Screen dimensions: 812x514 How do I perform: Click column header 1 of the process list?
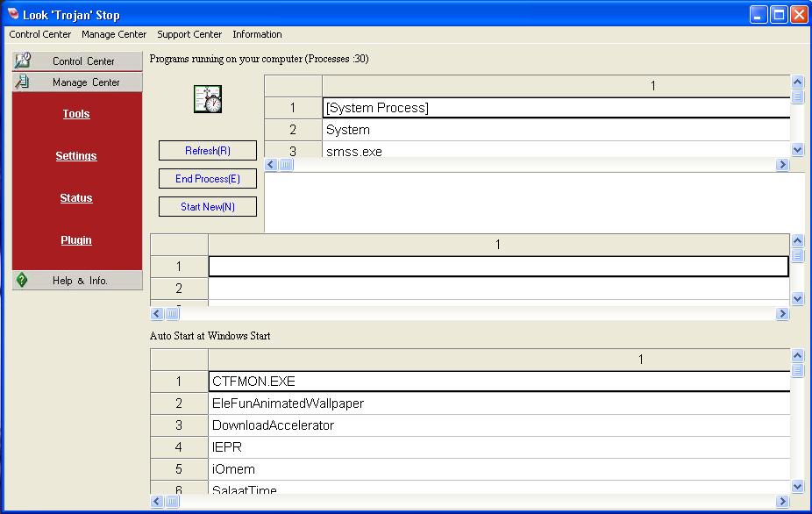coord(556,85)
